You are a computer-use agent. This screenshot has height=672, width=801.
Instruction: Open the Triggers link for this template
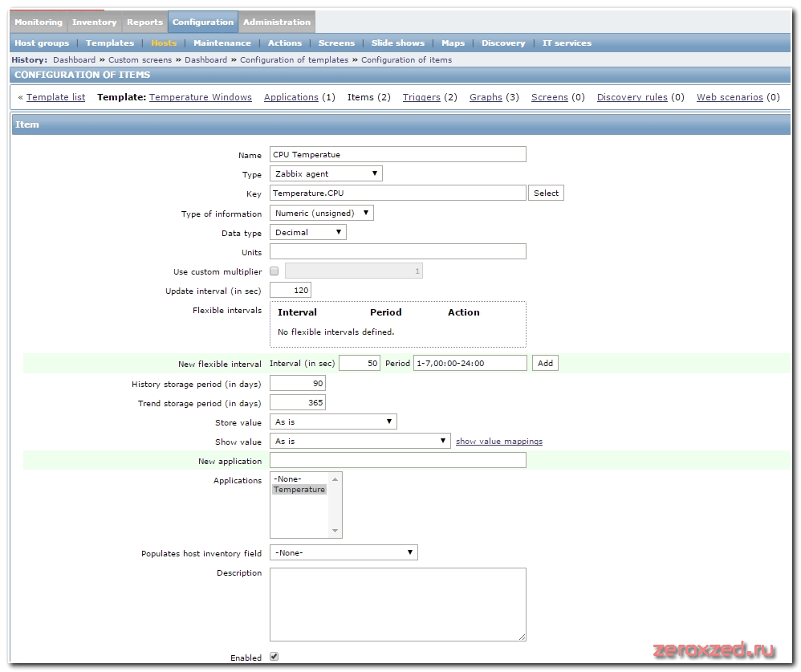click(x=421, y=97)
